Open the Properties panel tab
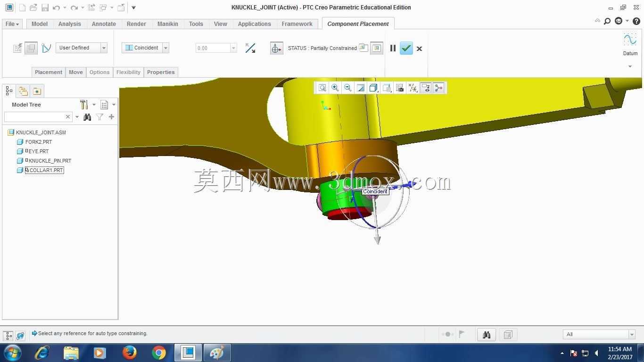The width and height of the screenshot is (644, 362). click(161, 72)
